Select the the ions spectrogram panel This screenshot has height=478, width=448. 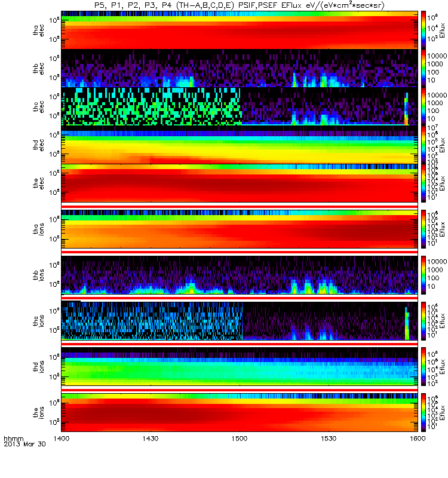tap(240, 412)
